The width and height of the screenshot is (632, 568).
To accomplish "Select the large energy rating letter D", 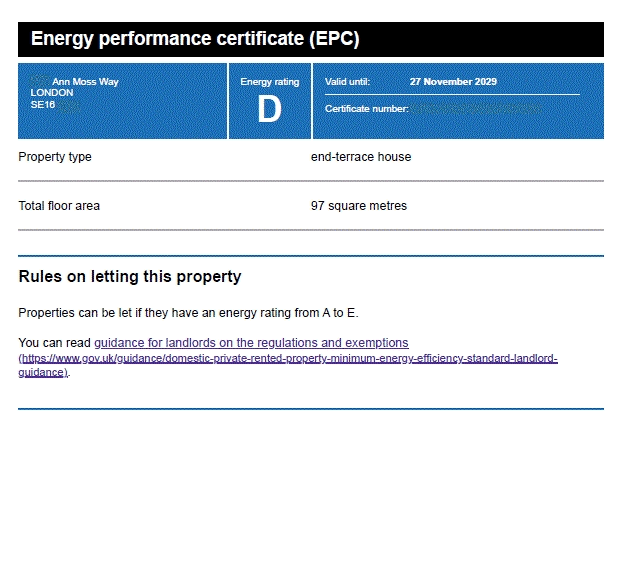I will point(269,110).
